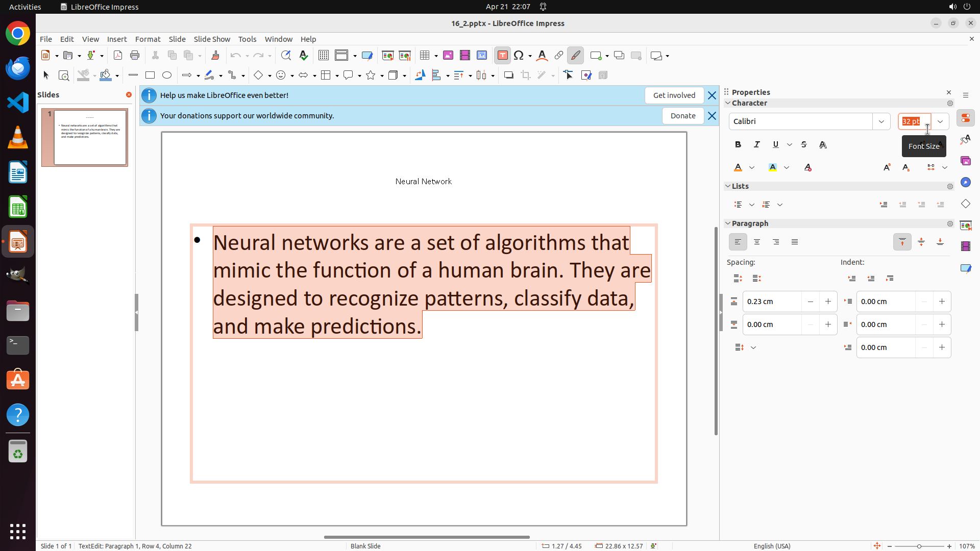Image resolution: width=980 pixels, height=551 pixels.
Task: Collapse the Lists section
Action: (x=728, y=186)
